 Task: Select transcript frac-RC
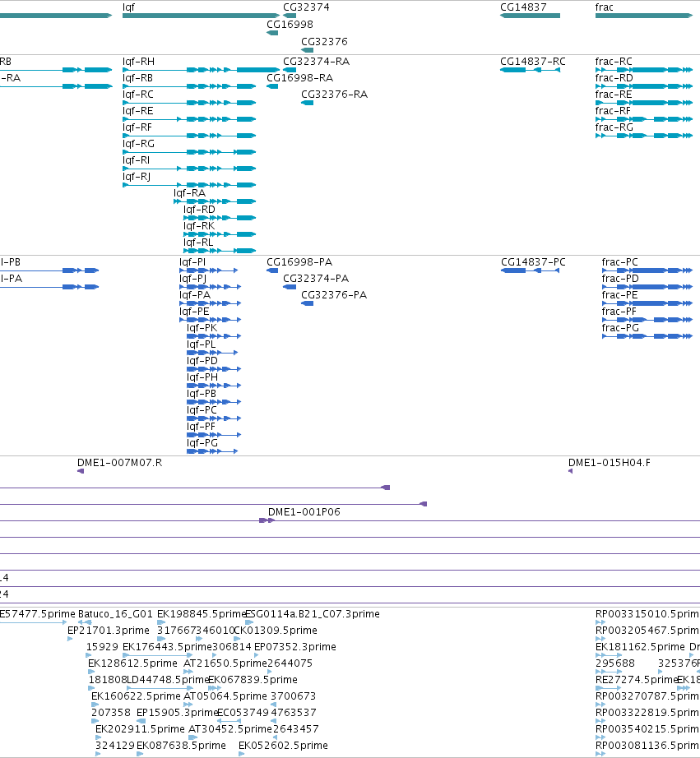point(614,62)
